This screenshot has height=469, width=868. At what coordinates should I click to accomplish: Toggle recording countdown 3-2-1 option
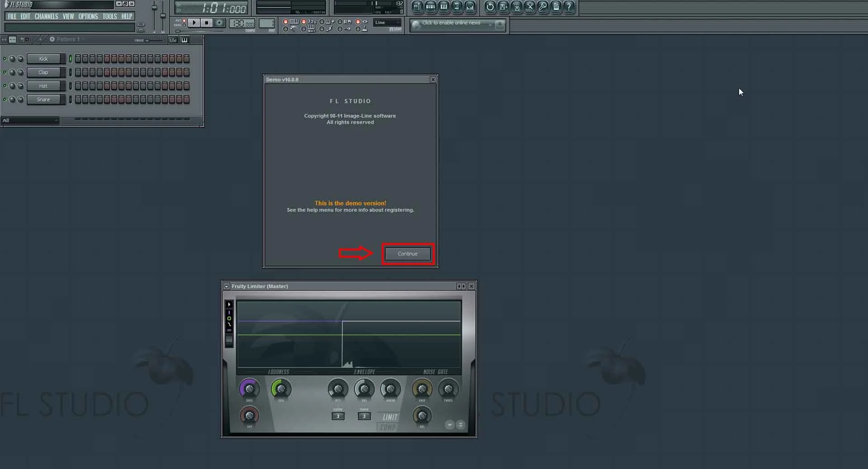[303, 22]
